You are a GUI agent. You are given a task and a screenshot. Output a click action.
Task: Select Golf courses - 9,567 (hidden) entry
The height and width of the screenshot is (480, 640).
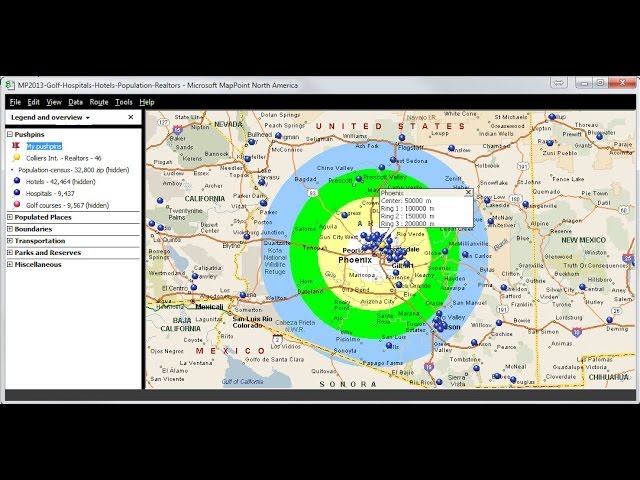pyautogui.click(x=67, y=205)
